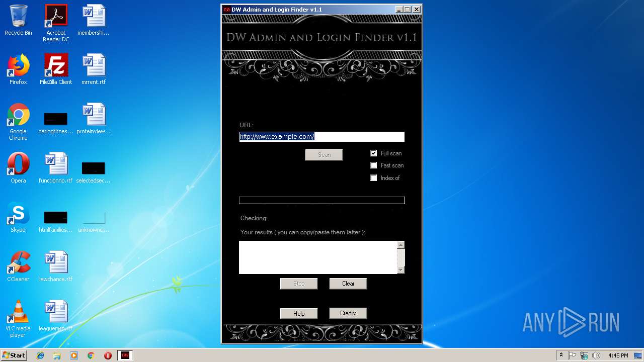Open FileZilla Client desktop shortcut

click(x=56, y=69)
